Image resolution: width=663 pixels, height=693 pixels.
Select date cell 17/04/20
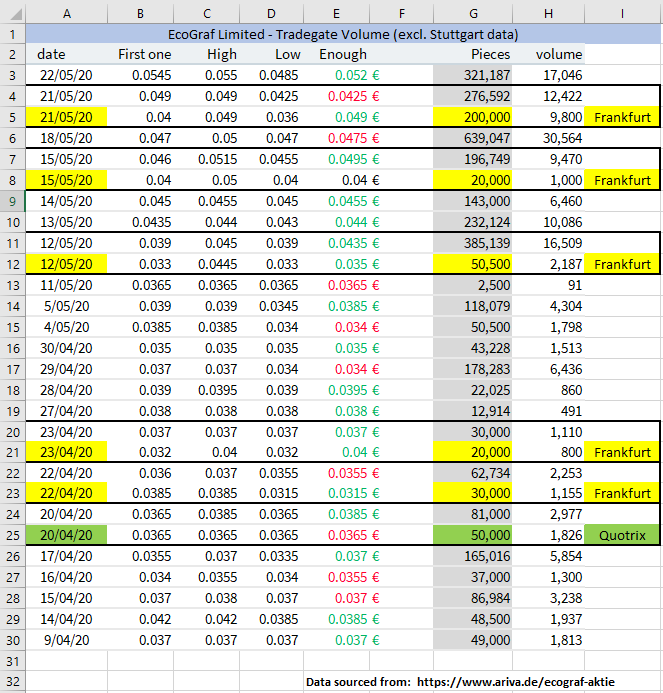(x=66, y=556)
